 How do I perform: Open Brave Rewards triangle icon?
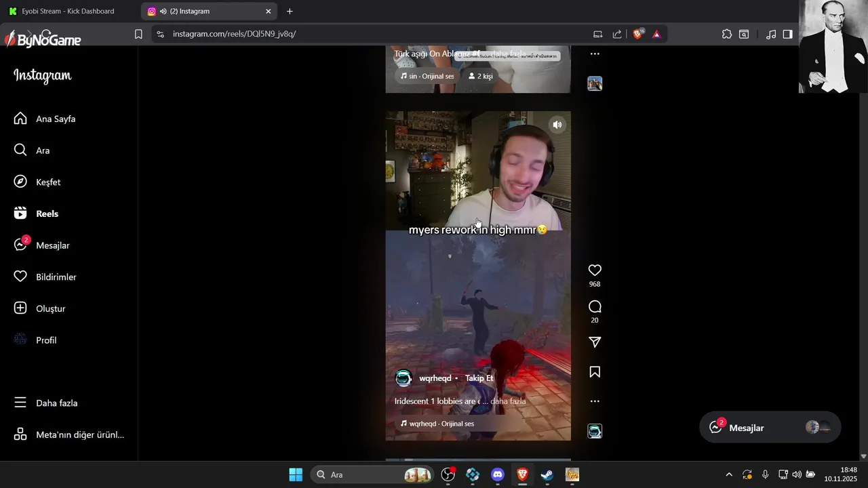click(656, 34)
